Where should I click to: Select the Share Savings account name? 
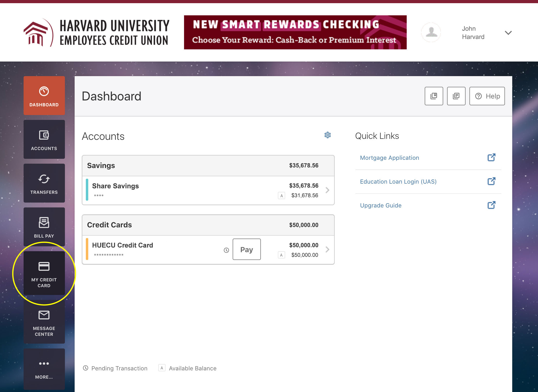tap(115, 186)
